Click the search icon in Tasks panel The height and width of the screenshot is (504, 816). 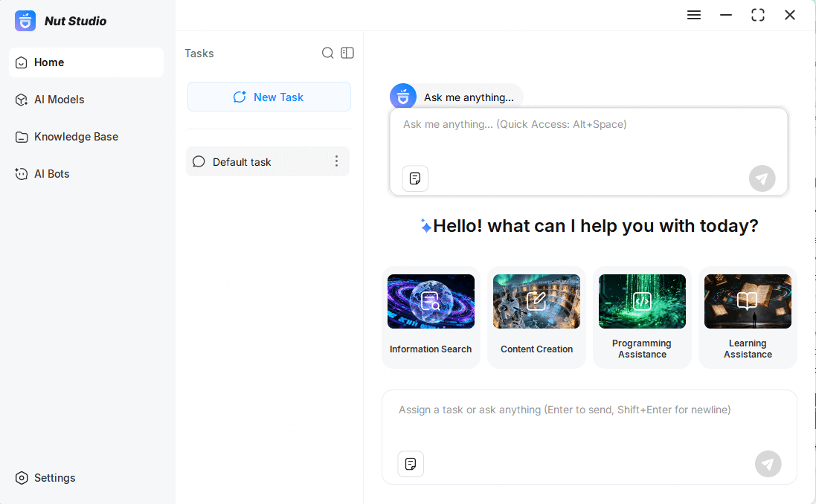coord(327,53)
